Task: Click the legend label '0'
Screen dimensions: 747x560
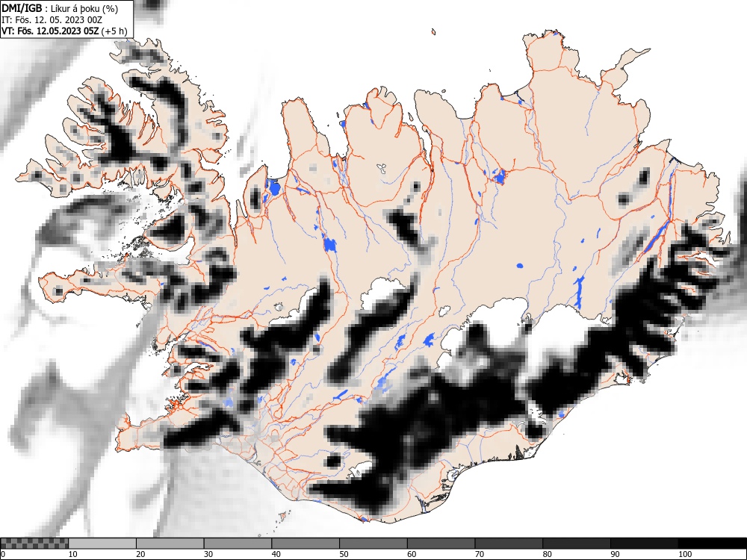Action: pos(3,554)
